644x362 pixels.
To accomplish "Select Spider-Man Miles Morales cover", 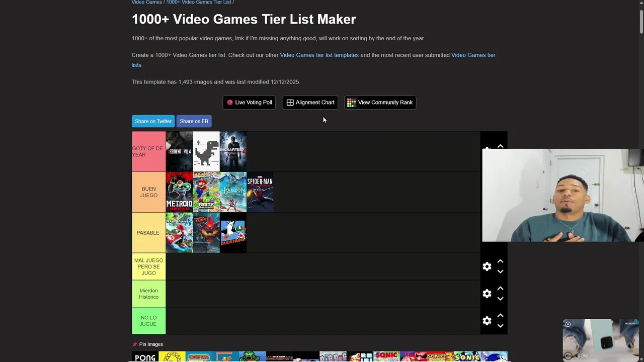I will (x=260, y=192).
